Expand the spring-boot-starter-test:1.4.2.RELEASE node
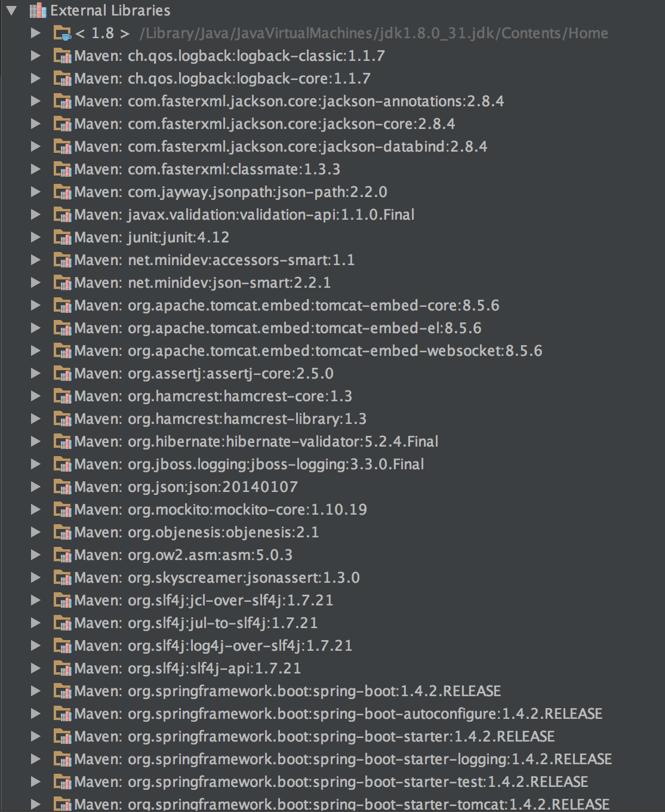The width and height of the screenshot is (665, 812). point(36,782)
